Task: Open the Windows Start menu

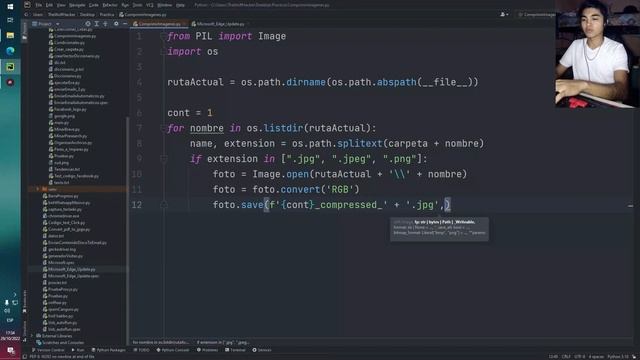Action: [x=10, y=6]
